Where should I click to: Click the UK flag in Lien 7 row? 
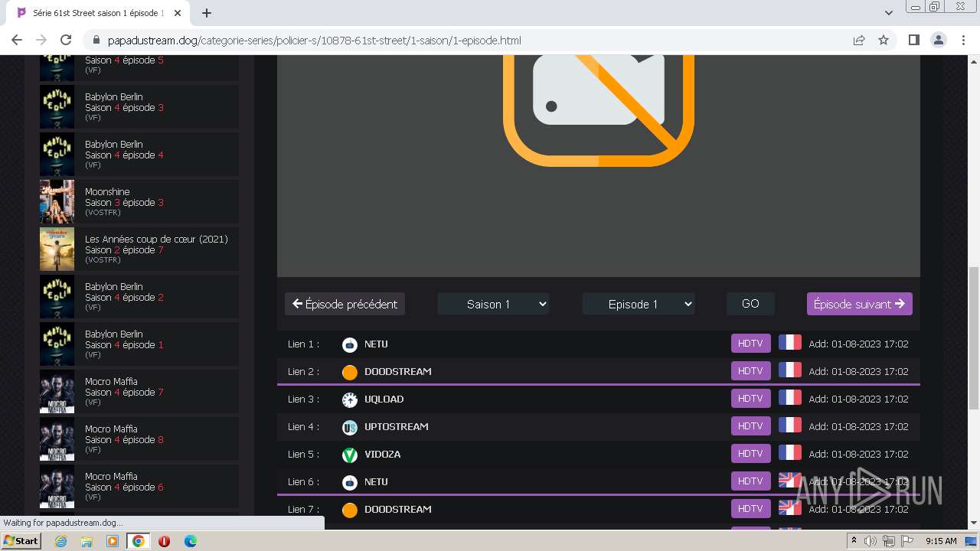(790, 508)
